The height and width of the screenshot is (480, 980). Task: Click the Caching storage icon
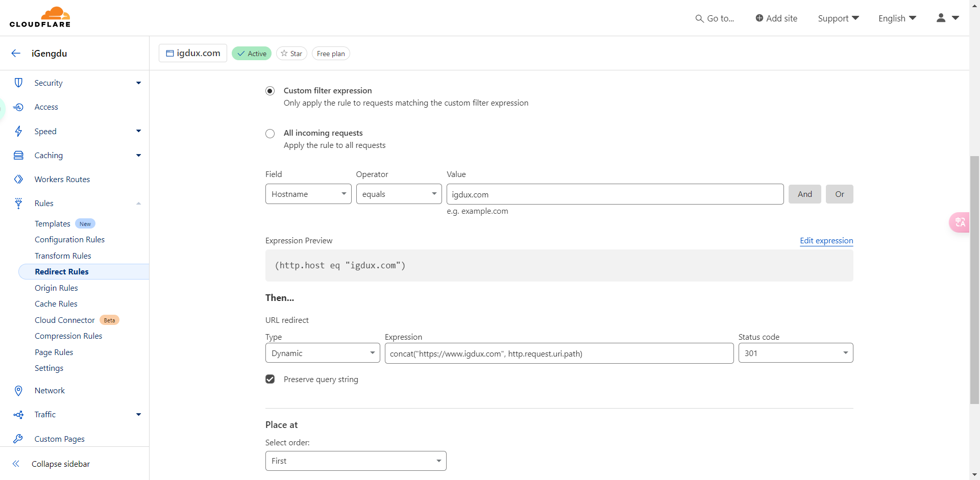(18, 156)
